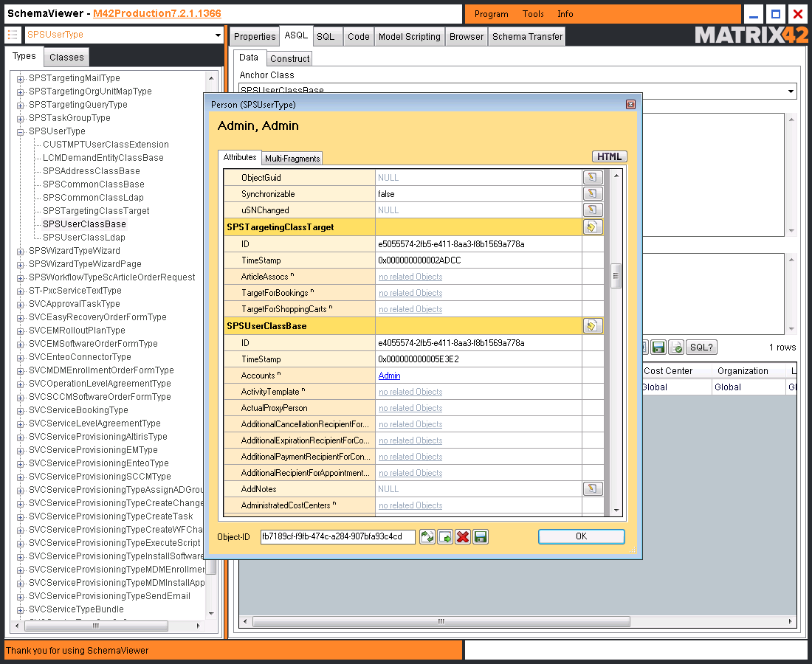This screenshot has width=812, height=664.
Task: Open the Tools menu
Action: tap(533, 14)
